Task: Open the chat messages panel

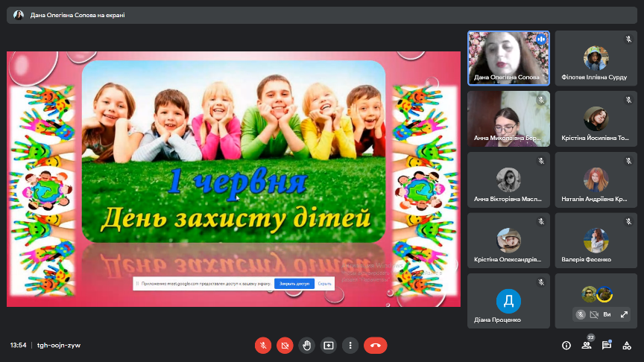Action: coord(607,346)
